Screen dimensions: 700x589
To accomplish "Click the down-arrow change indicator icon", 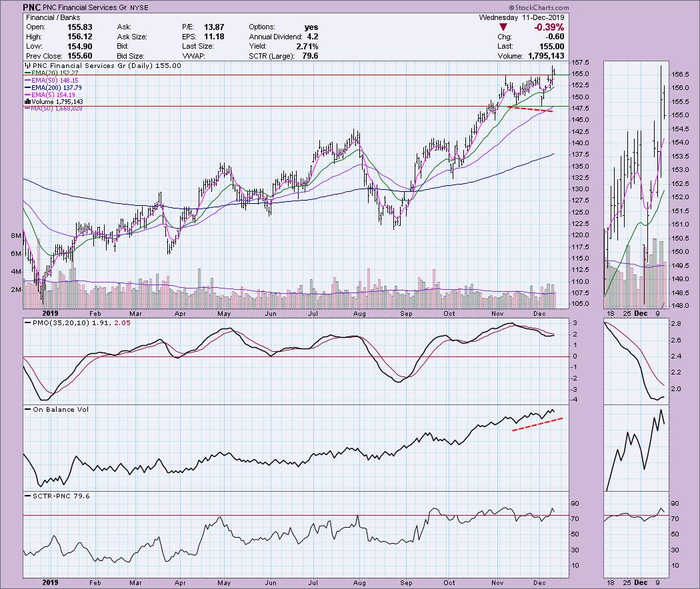I will pos(503,27).
